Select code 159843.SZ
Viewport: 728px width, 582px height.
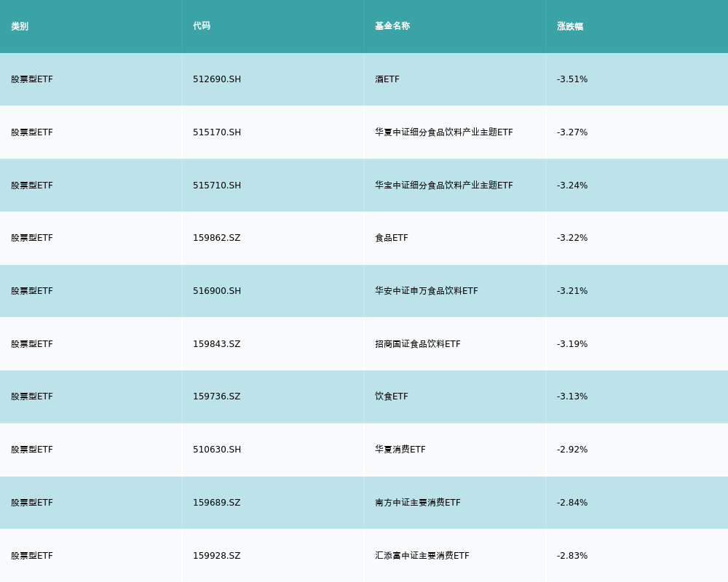217,344
